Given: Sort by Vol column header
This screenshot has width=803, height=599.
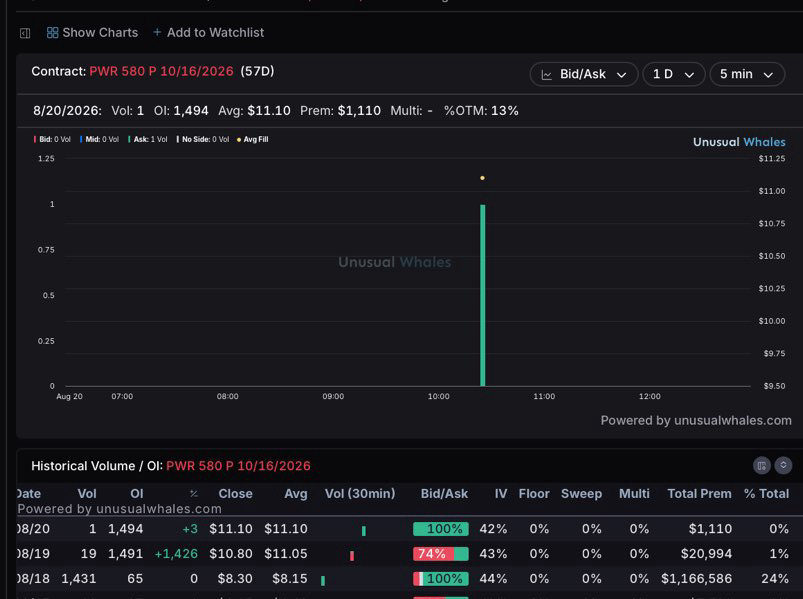Looking at the screenshot, I should (87, 494).
